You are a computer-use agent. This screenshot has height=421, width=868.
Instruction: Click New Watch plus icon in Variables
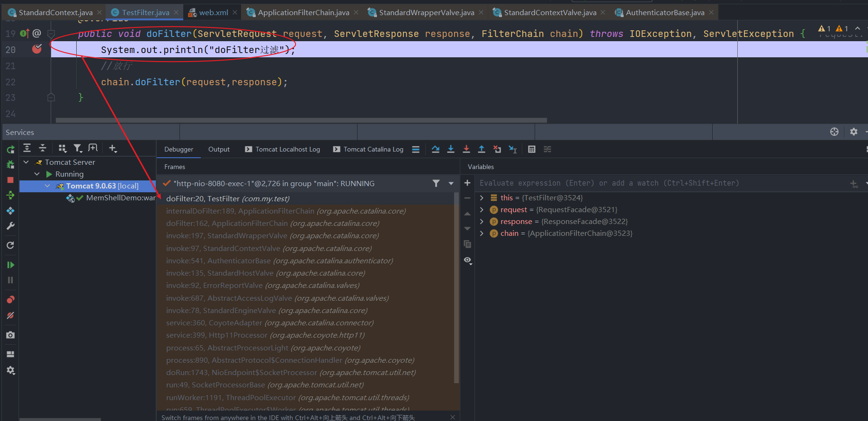pos(467,183)
